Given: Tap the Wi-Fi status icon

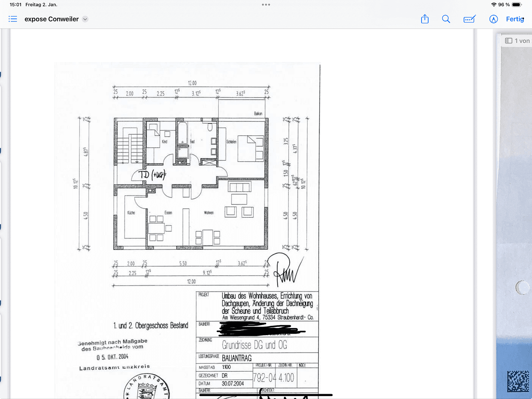Looking at the screenshot, I should pyautogui.click(x=494, y=4).
